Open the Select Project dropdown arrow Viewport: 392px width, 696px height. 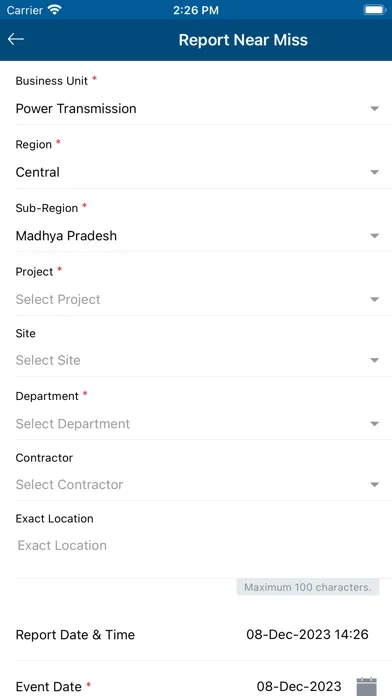(375, 300)
